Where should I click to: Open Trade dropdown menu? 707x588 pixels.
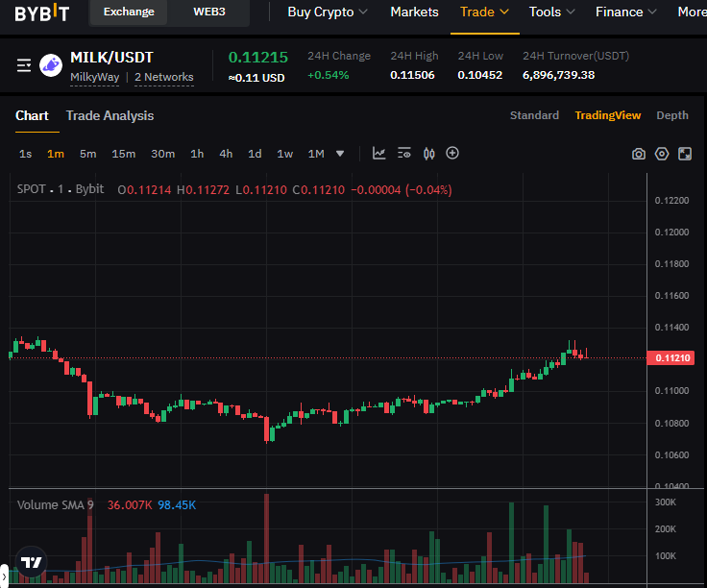click(485, 12)
